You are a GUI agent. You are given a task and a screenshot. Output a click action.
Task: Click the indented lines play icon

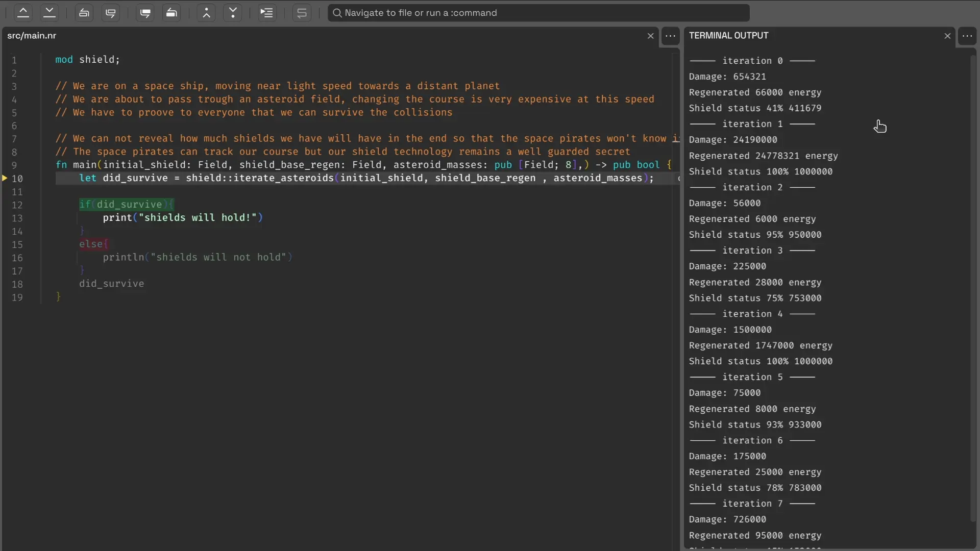(267, 13)
